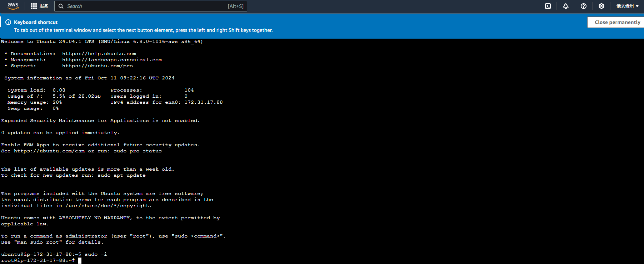This screenshot has width=644, height=264.
Task: Click the 'sudo apt update' text
Action: pos(121,175)
